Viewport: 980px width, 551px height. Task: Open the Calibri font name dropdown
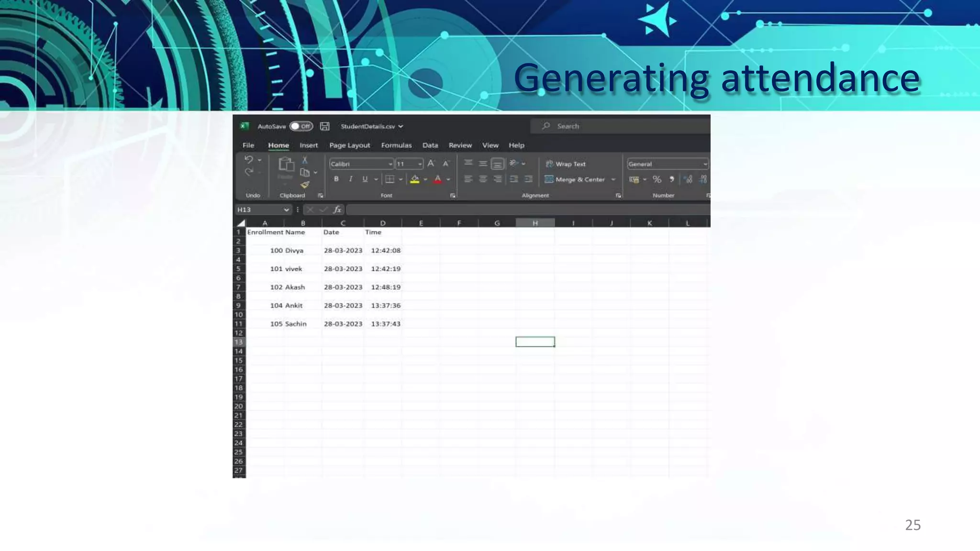(x=390, y=164)
